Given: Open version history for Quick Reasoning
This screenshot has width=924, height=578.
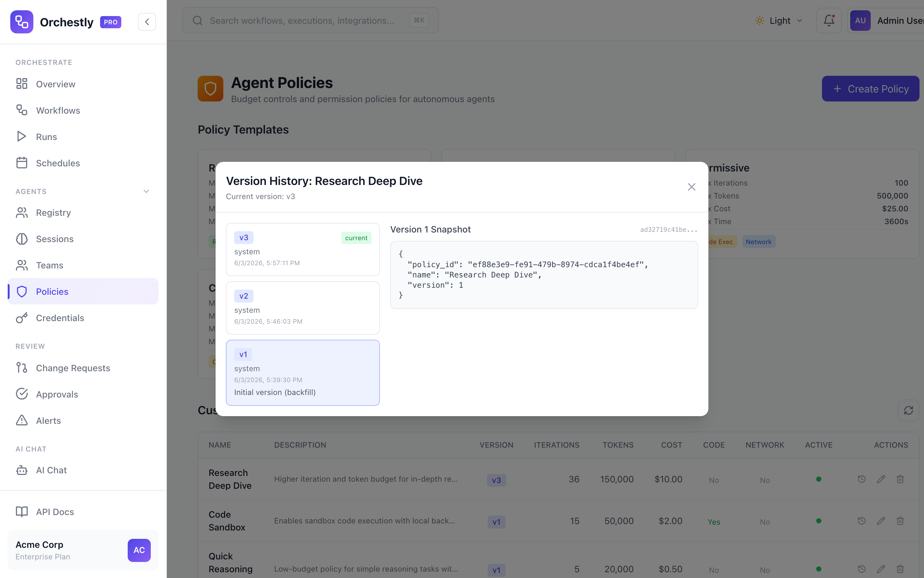Looking at the screenshot, I should pyautogui.click(x=861, y=569).
